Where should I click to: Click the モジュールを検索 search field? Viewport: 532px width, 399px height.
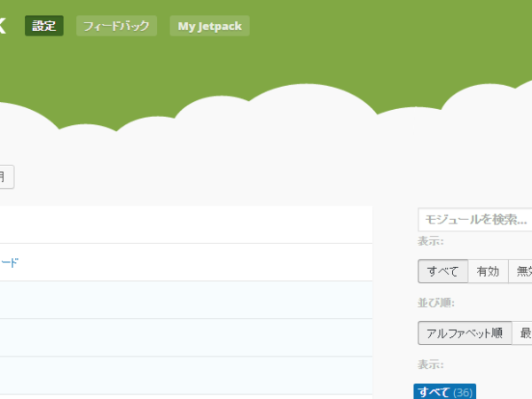tap(475, 220)
